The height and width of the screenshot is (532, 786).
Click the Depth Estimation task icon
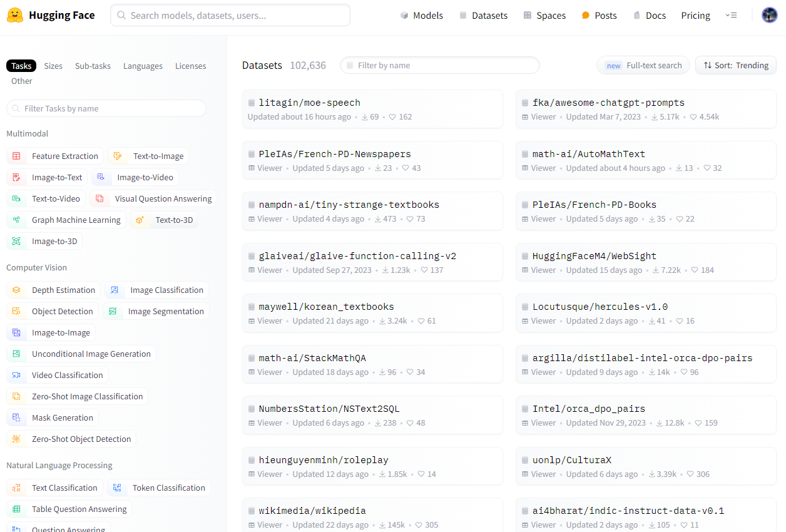(x=17, y=290)
